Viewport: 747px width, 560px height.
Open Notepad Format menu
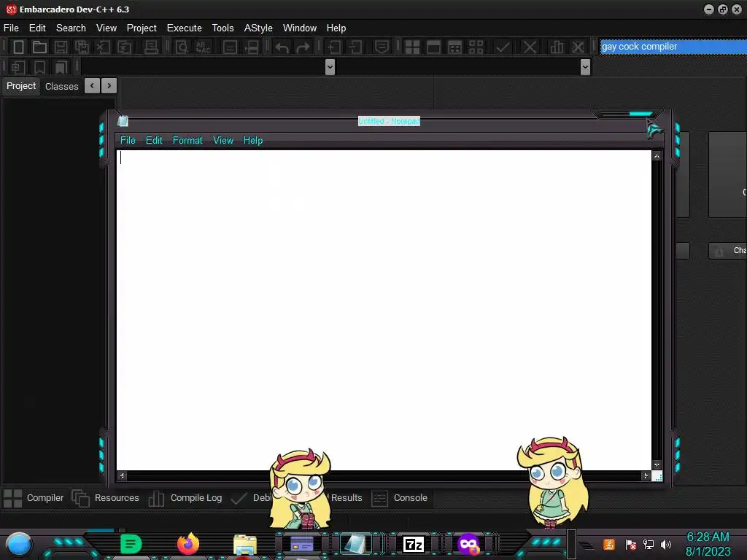pyautogui.click(x=187, y=141)
